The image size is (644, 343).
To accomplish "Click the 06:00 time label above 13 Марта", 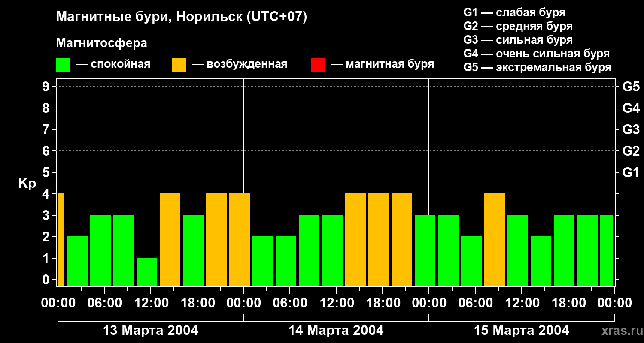I will [x=104, y=303].
